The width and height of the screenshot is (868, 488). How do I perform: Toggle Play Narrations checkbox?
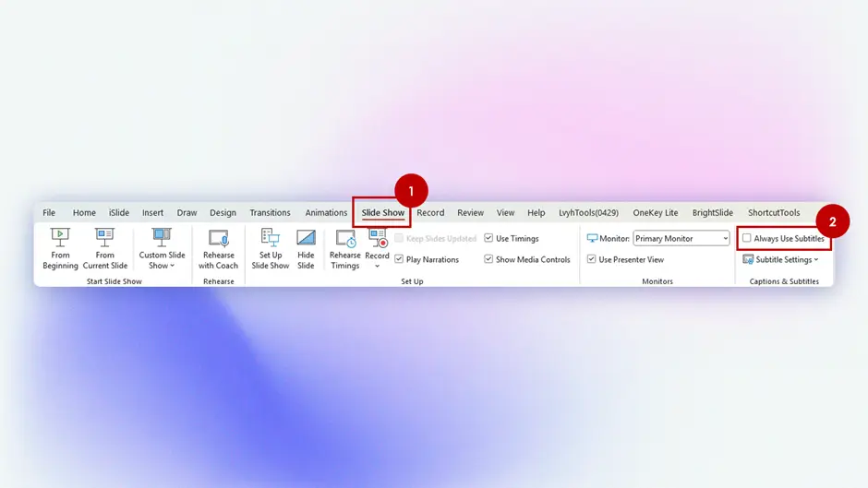pos(399,259)
